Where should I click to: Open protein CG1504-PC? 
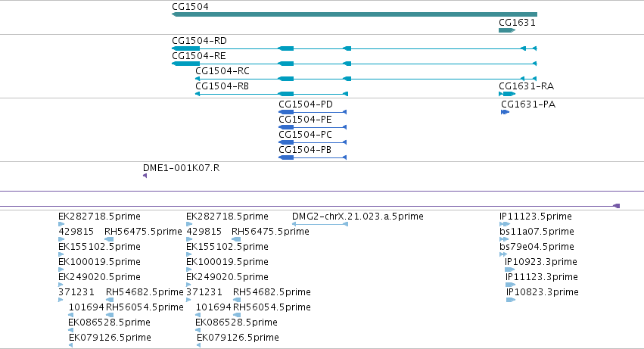tap(305, 135)
